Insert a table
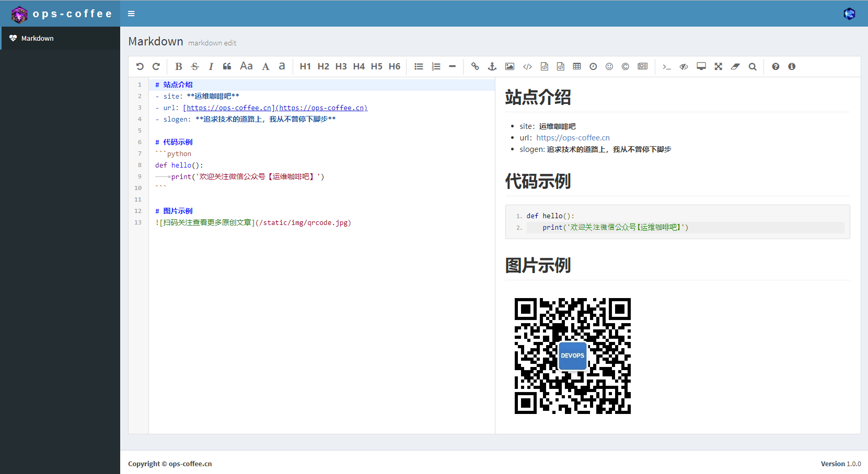Screen dimensions: 868x474 click(x=577, y=66)
